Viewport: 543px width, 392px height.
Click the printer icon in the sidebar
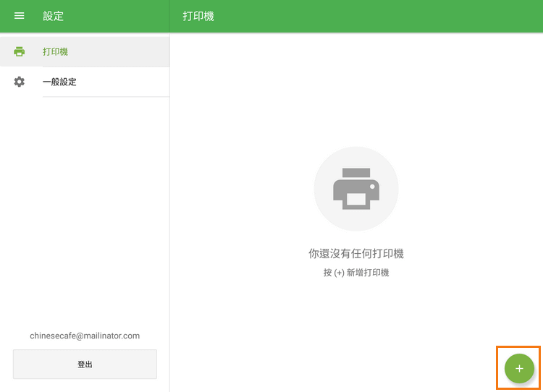click(x=20, y=51)
